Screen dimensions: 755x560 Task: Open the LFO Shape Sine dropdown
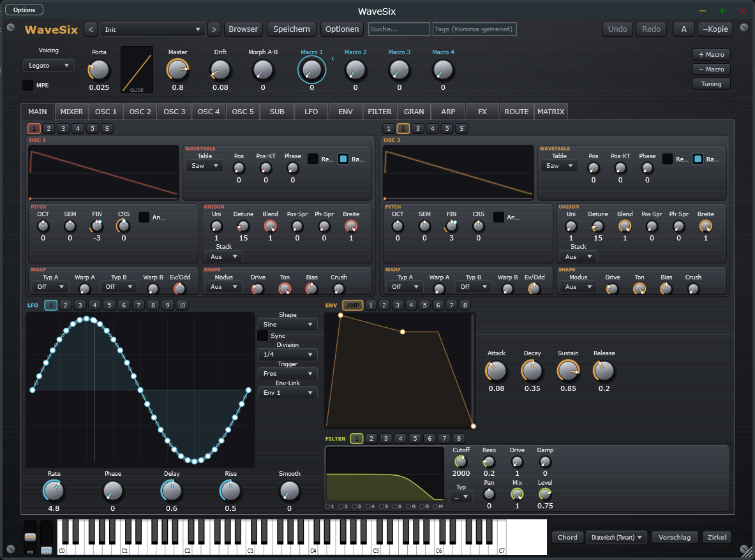[287, 324]
